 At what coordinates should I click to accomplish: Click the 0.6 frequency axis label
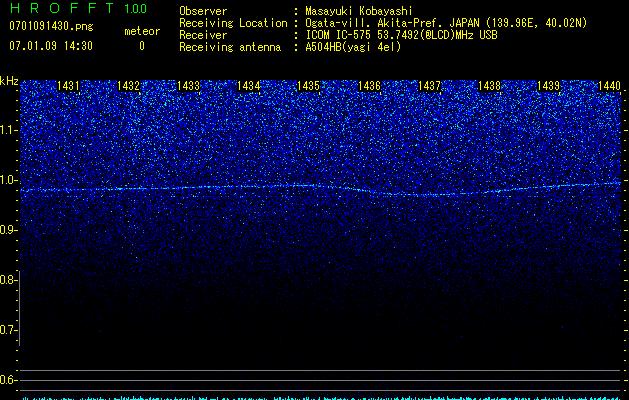(9, 380)
